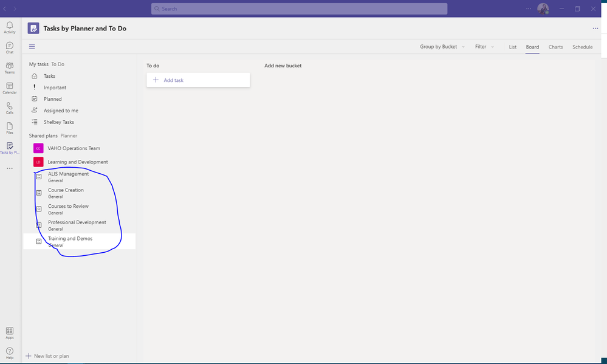Open Teams in the left rail

10,68
